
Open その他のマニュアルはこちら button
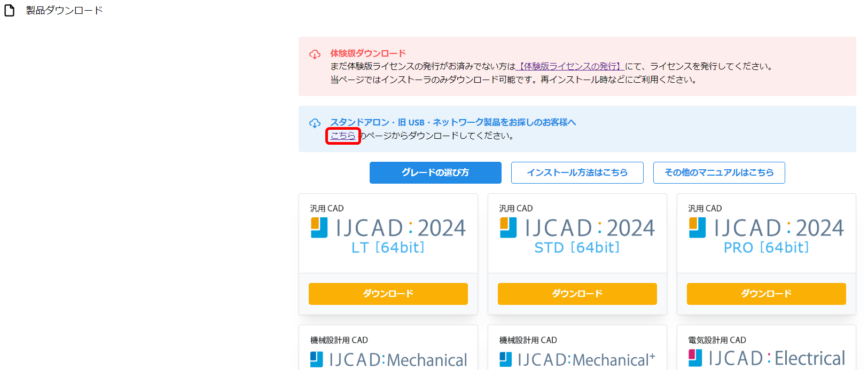[x=719, y=172]
